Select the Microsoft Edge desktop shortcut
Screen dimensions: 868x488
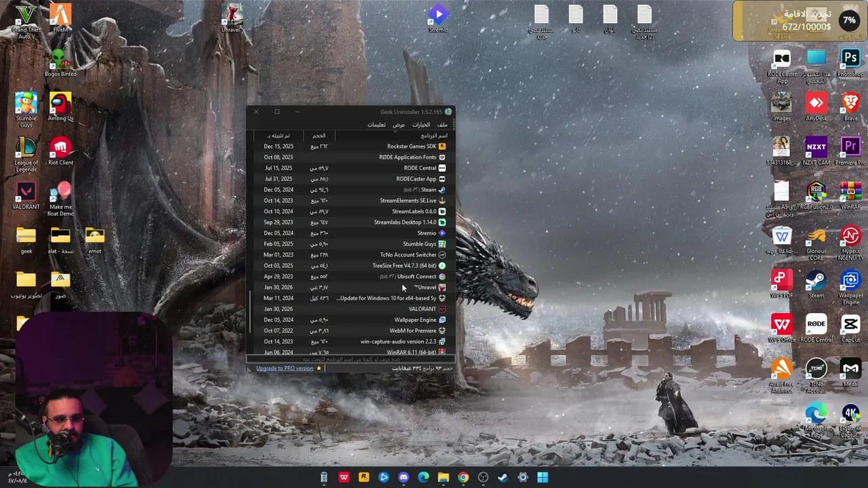click(816, 420)
